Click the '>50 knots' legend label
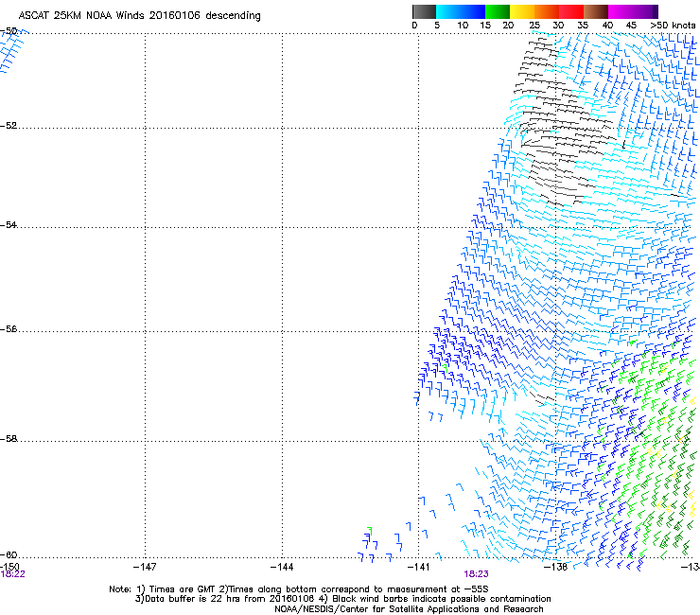 pyautogui.click(x=673, y=26)
